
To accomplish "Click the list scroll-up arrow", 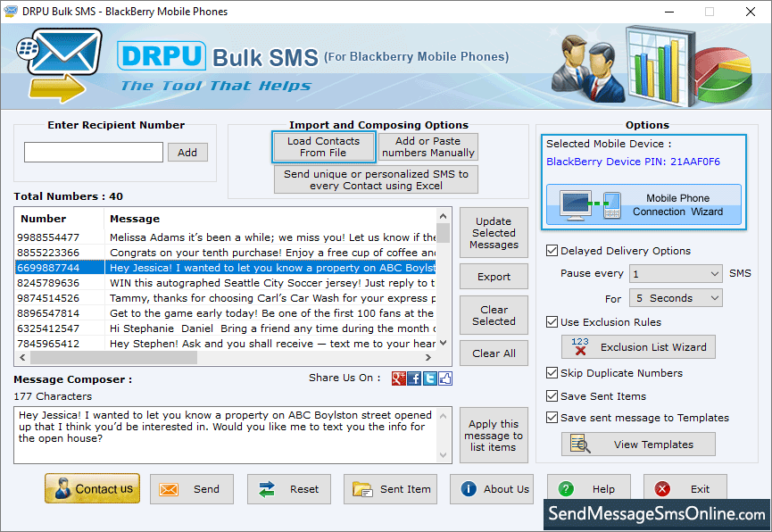I will [444, 216].
